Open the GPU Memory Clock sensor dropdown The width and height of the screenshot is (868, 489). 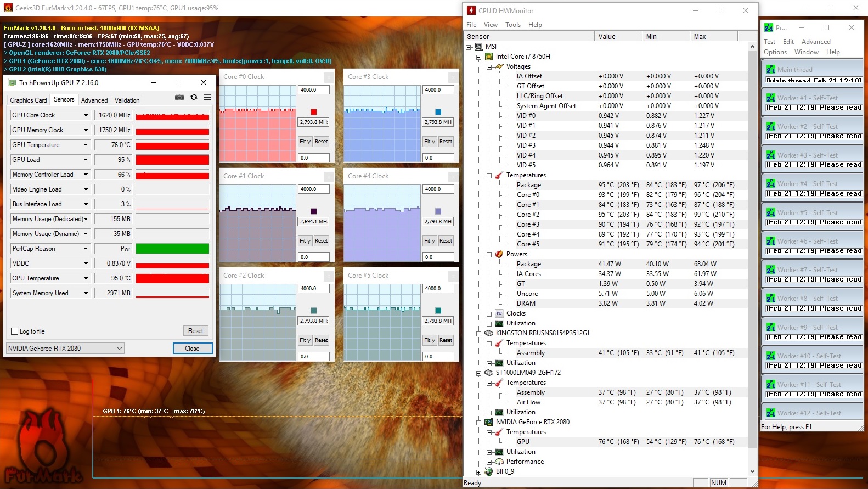point(86,130)
